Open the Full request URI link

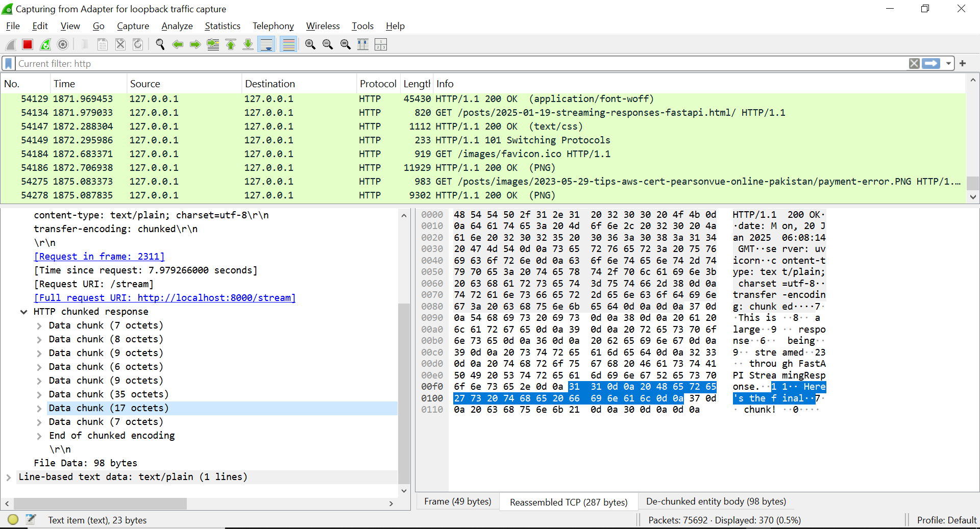(x=164, y=298)
